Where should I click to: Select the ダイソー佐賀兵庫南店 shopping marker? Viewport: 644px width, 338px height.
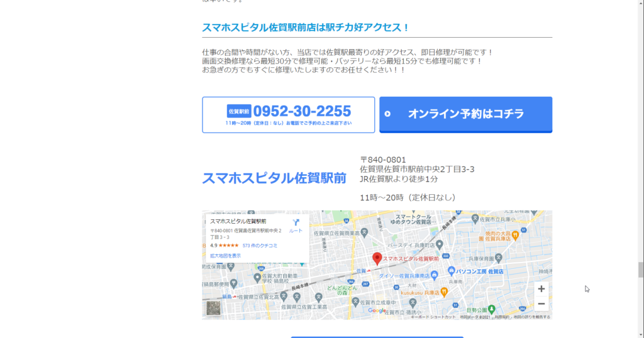click(x=435, y=275)
